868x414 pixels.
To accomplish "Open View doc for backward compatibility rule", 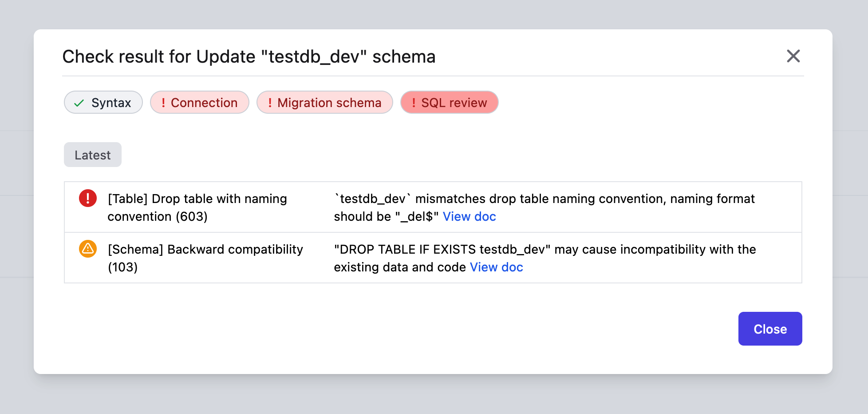I will [497, 267].
